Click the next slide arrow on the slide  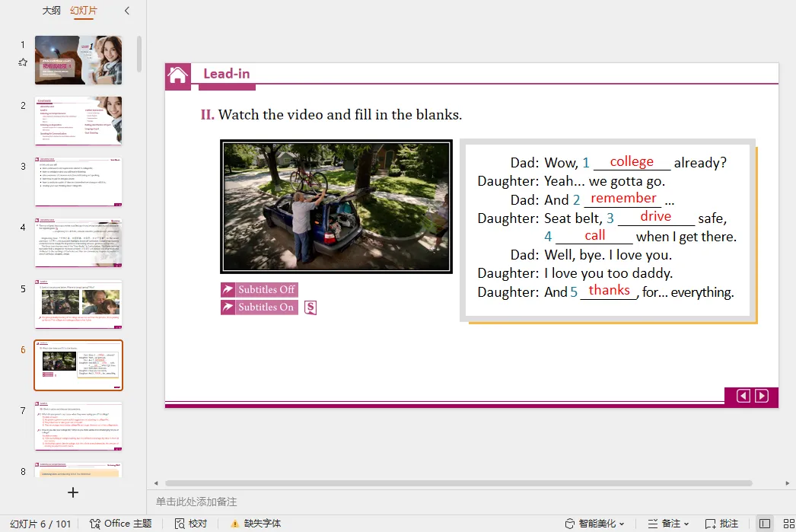(762, 396)
